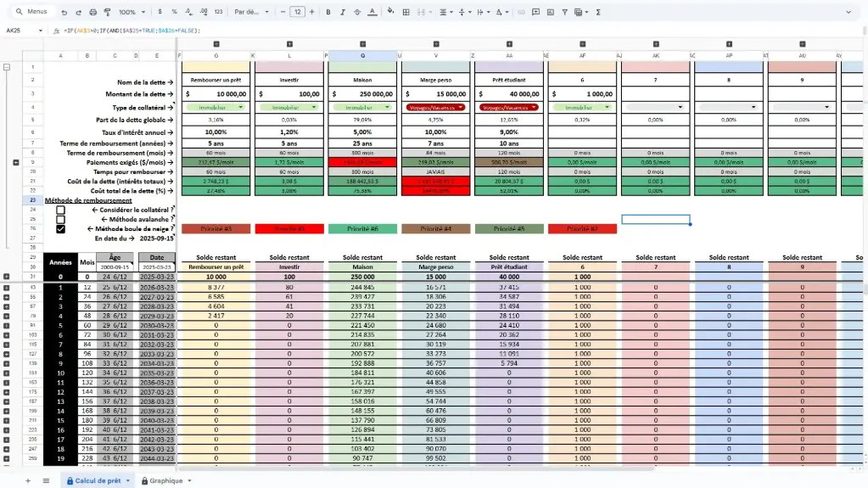
Task: Create a filter
Action: pyautogui.click(x=564, y=12)
